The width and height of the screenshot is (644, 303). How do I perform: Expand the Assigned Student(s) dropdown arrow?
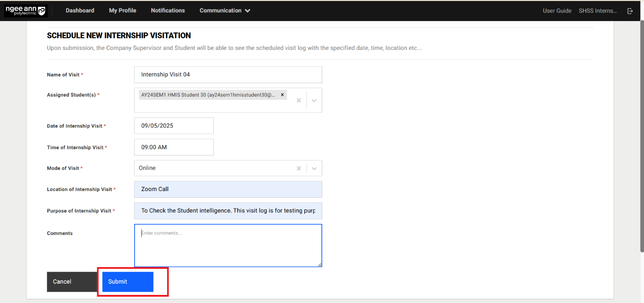(x=314, y=100)
